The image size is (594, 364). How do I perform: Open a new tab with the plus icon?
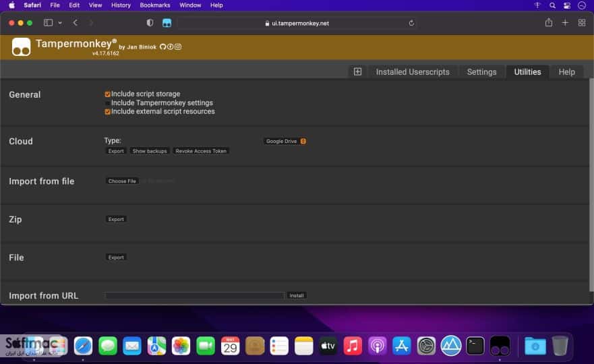(x=565, y=23)
